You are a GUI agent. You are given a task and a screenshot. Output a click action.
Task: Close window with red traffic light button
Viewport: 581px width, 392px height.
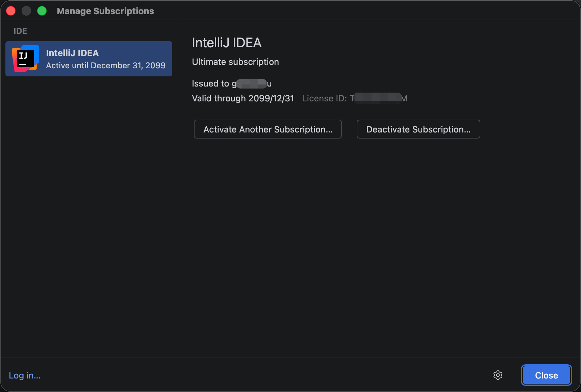[11, 11]
